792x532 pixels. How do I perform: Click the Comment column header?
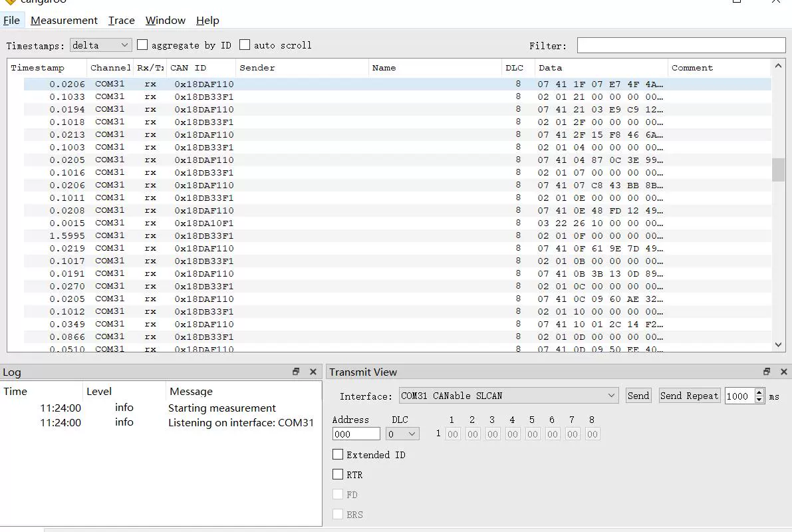pyautogui.click(x=720, y=68)
